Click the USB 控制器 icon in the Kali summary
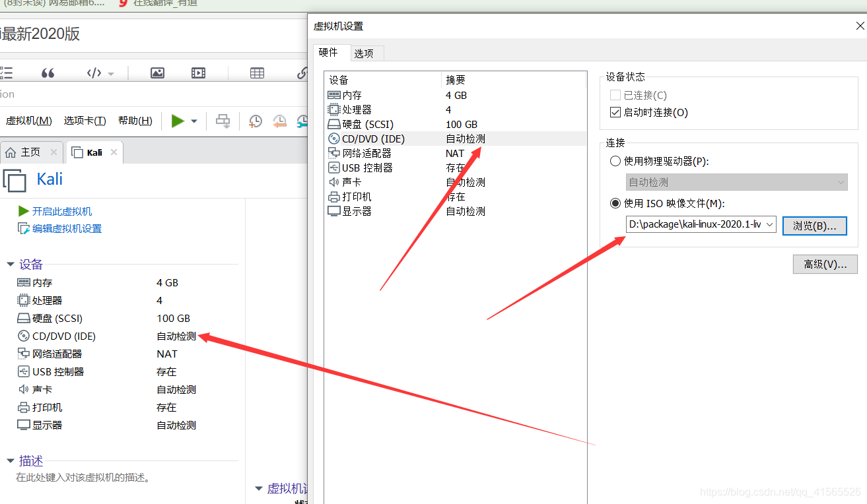 point(24,371)
